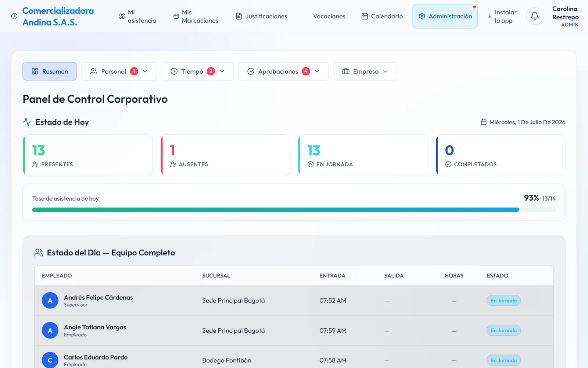Open the Calendario menu item
588x368 pixels.
tap(382, 16)
